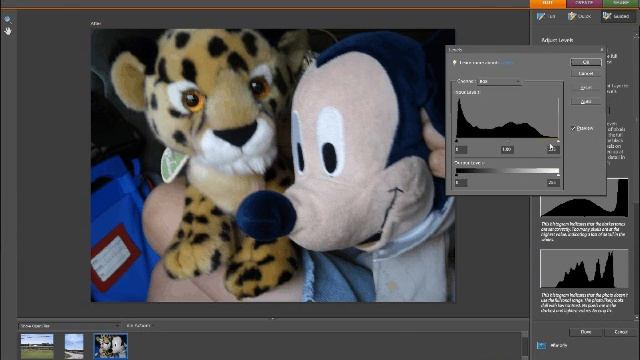
Task: Click the Guided panel scroll-down arrow
Action: coord(636,317)
